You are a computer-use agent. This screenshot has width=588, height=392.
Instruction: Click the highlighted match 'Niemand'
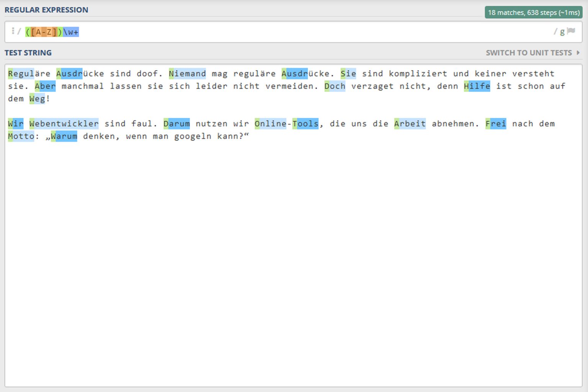coord(187,73)
